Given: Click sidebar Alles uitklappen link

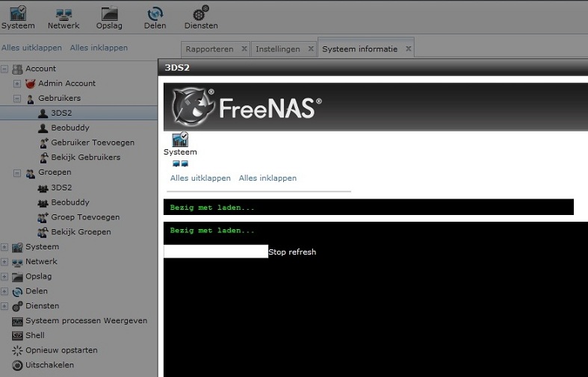Looking at the screenshot, I should 31,48.
